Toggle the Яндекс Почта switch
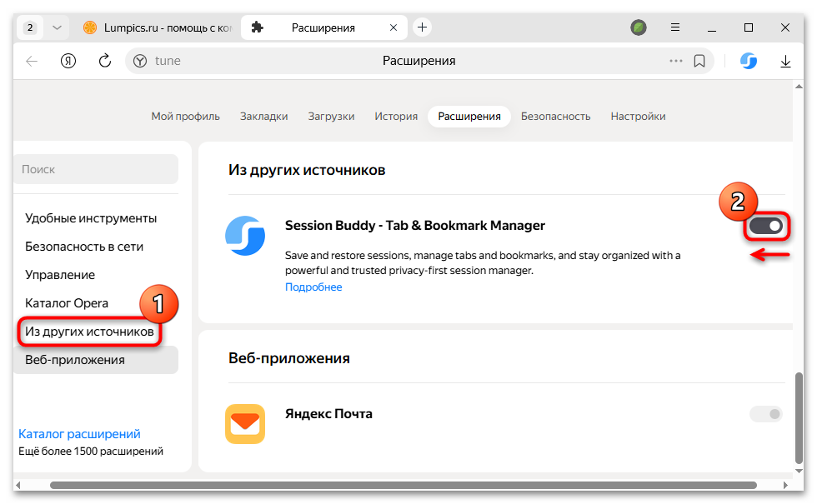817x504 pixels. coord(766,414)
